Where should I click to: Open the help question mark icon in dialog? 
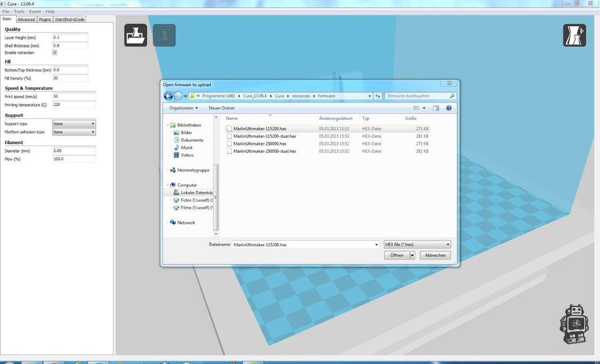coord(449,108)
